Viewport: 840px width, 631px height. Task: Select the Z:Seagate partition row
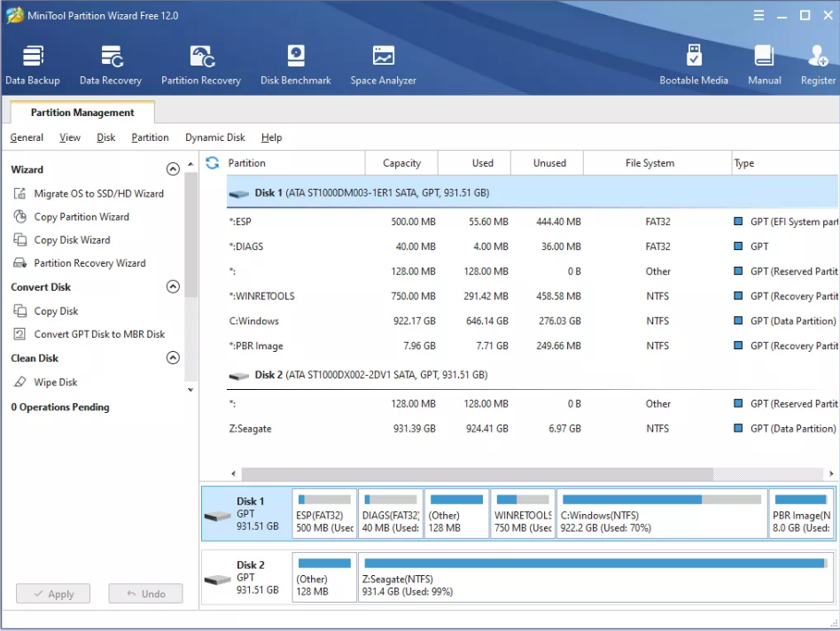(533, 429)
